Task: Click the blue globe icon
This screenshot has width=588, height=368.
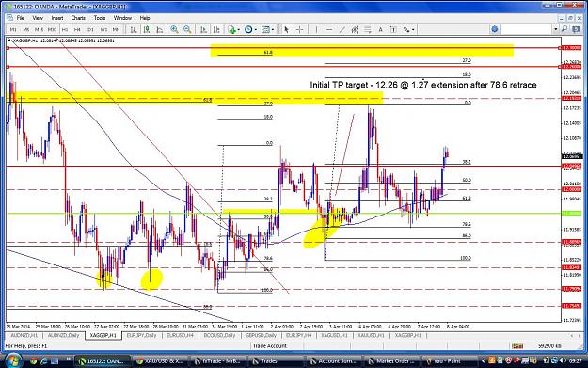Action: click(x=495, y=29)
